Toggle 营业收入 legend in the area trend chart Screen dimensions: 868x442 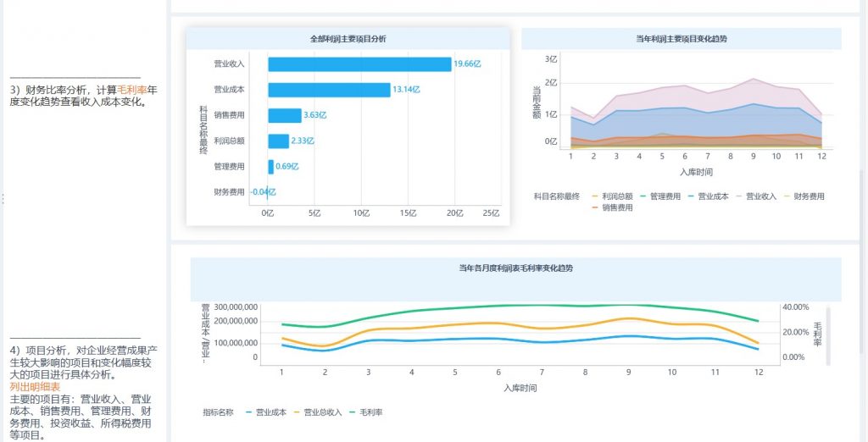point(755,196)
